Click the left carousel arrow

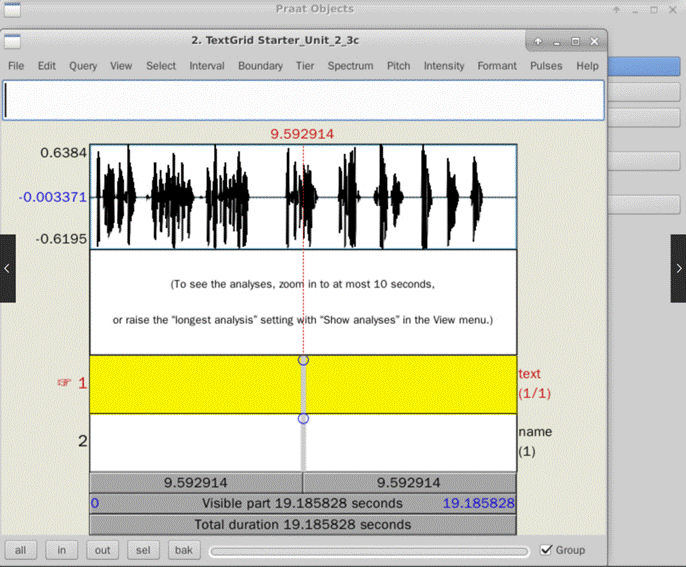[7, 268]
